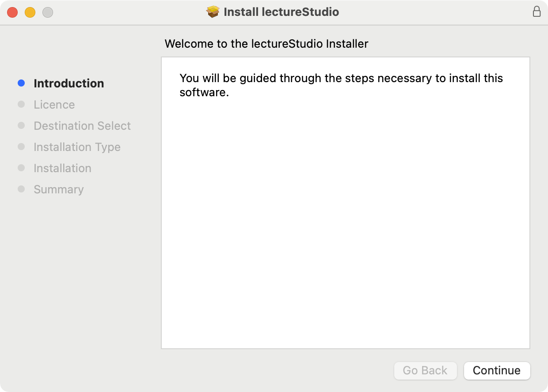
Task: Open the Installation step in sidebar
Action: (x=62, y=168)
